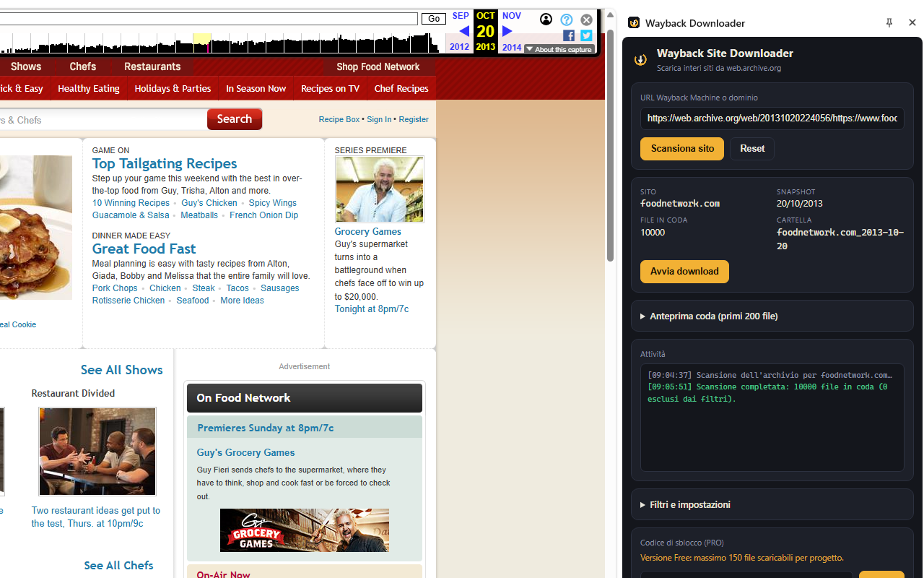Close the Wayback toolbar
The height and width of the screenshot is (578, 924).
point(587,20)
